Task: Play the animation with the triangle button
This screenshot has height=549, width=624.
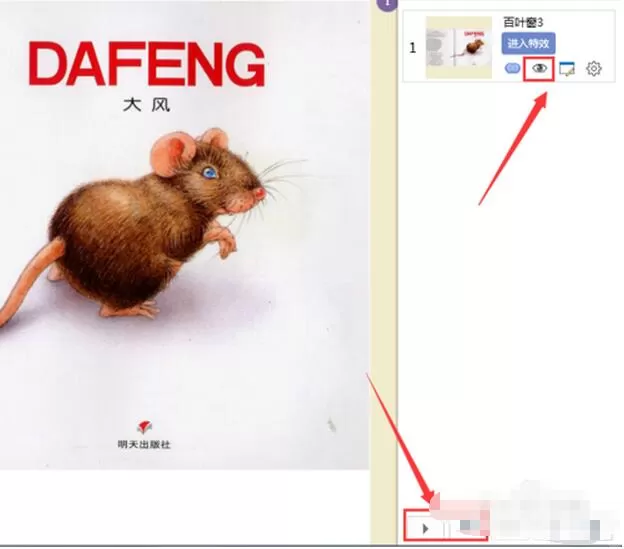Action: pyautogui.click(x=425, y=529)
